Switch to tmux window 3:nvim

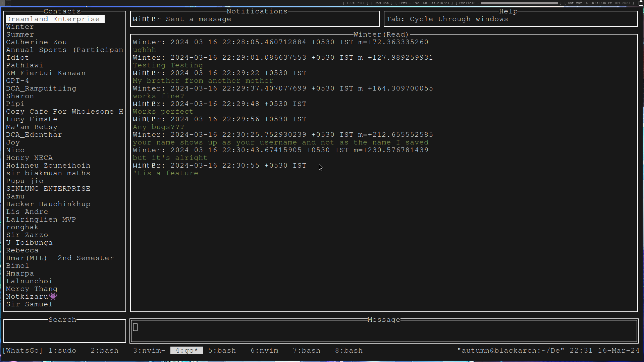tap(149, 351)
